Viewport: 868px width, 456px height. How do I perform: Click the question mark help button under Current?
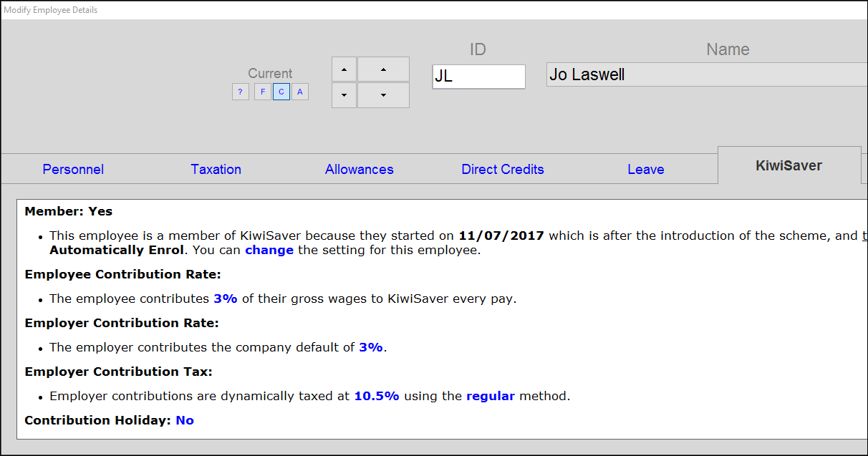point(240,92)
